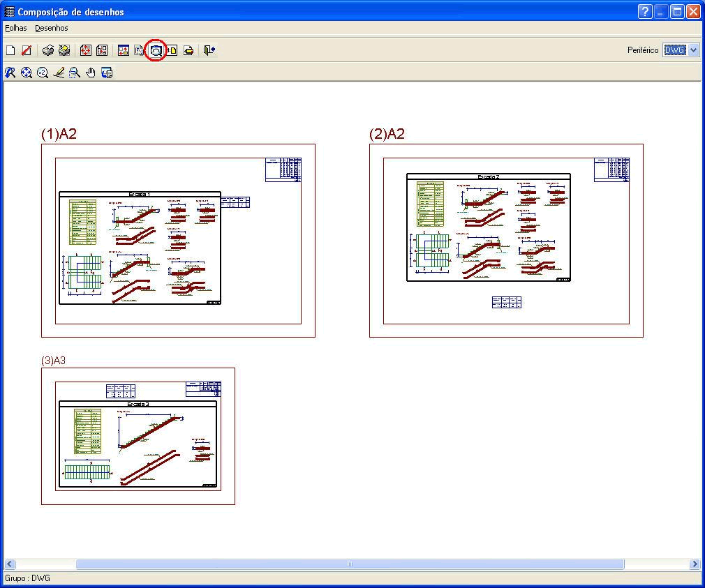Select the Escada 1 drawing on sheet (1)A2
The width and height of the screenshot is (705, 588).
140,248
